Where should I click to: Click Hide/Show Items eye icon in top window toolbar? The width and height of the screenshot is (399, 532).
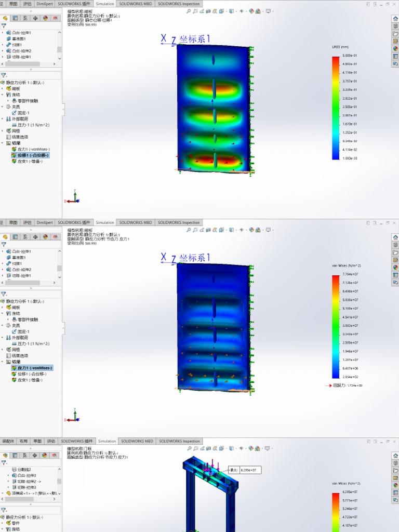[x=241, y=11]
